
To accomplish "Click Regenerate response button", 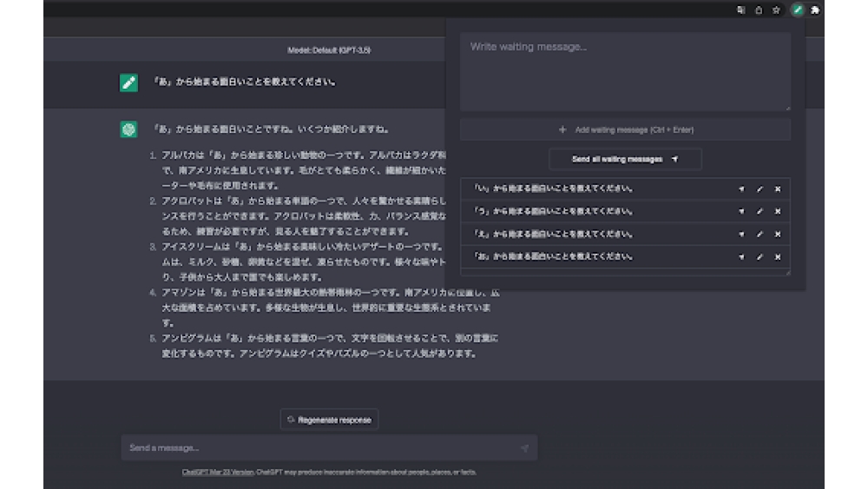I will click(329, 420).
